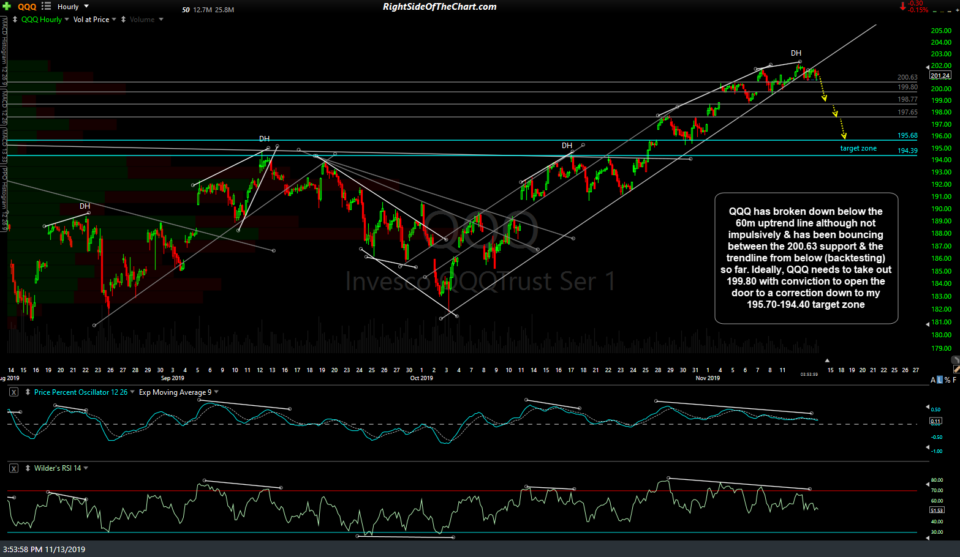Click the Oct 2019 label on the date axis

pos(421,378)
